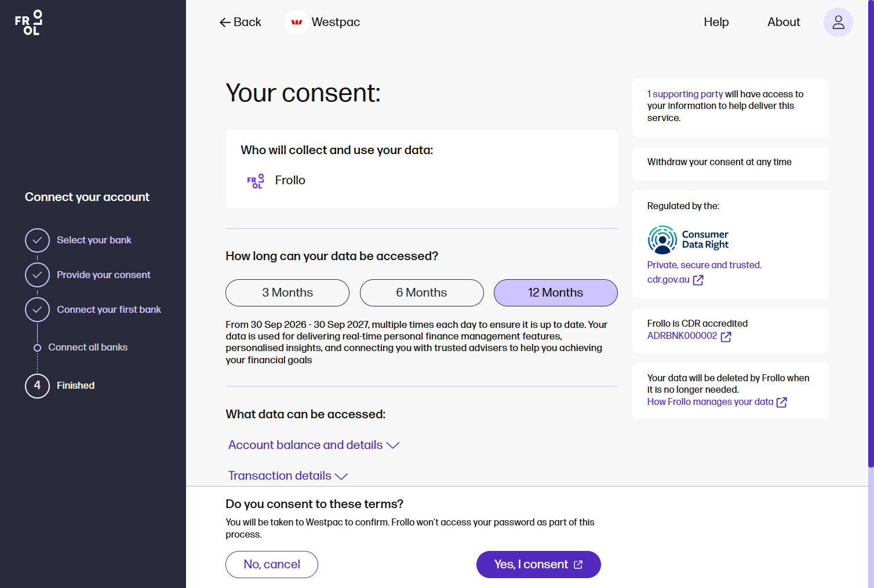874x588 pixels.
Task: Click chevron next to Account balance and details
Action: click(393, 445)
